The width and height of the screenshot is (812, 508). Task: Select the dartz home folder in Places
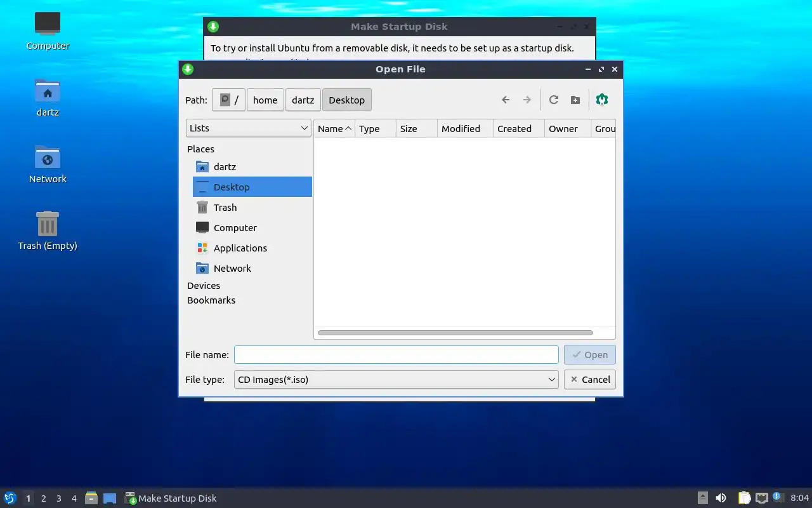click(252, 166)
